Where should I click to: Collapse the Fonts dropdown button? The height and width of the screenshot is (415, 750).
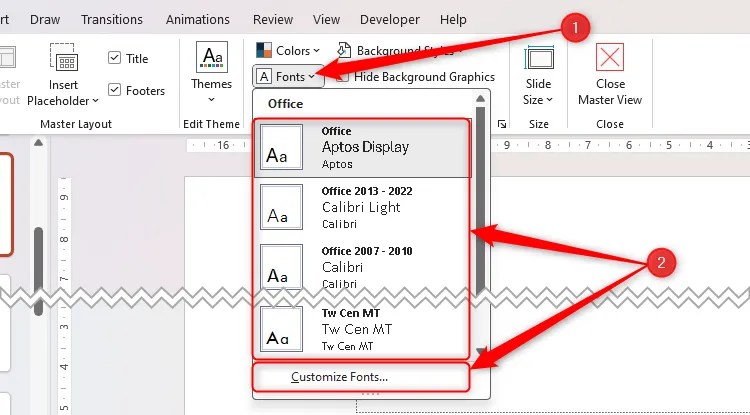coord(288,76)
